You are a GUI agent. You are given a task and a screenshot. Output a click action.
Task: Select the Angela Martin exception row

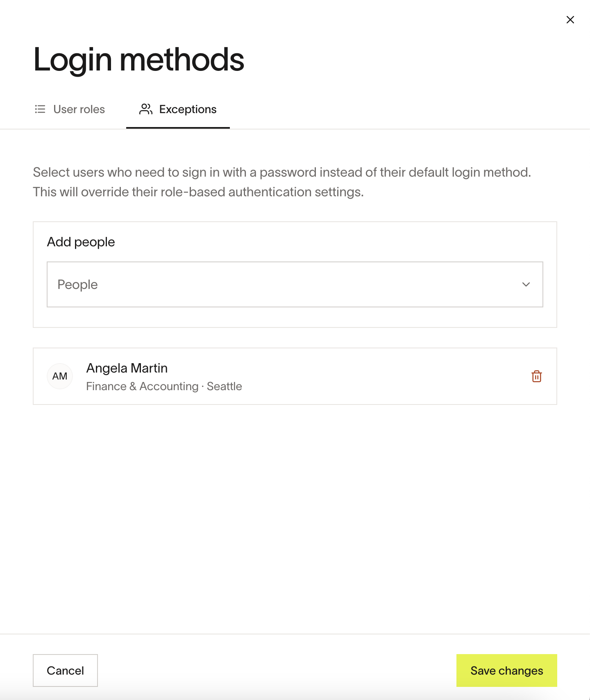[x=295, y=376]
